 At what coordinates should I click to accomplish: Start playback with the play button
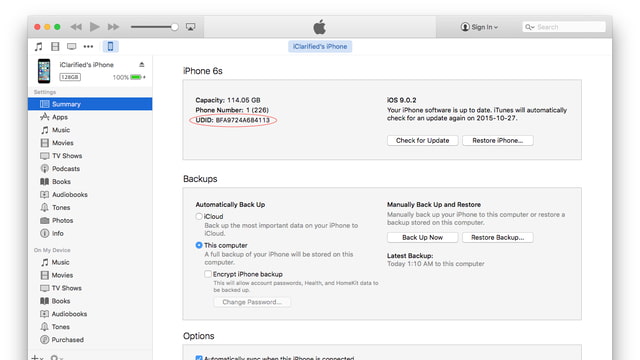coord(95,27)
